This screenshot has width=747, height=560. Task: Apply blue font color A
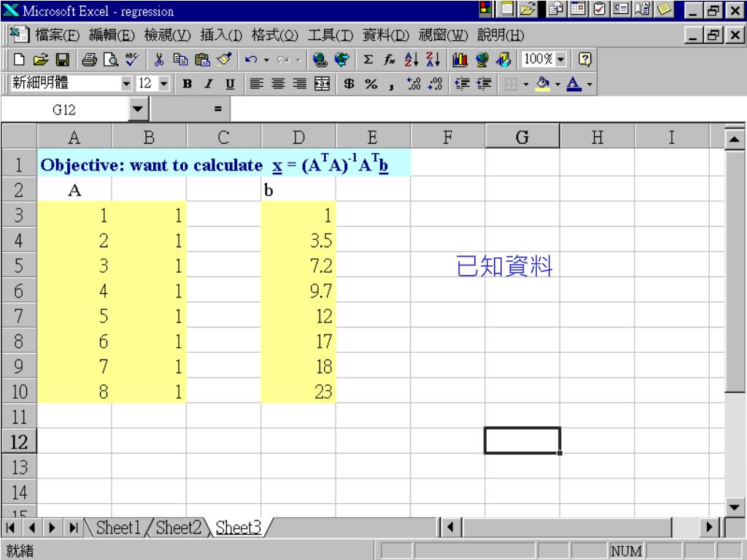tap(574, 85)
